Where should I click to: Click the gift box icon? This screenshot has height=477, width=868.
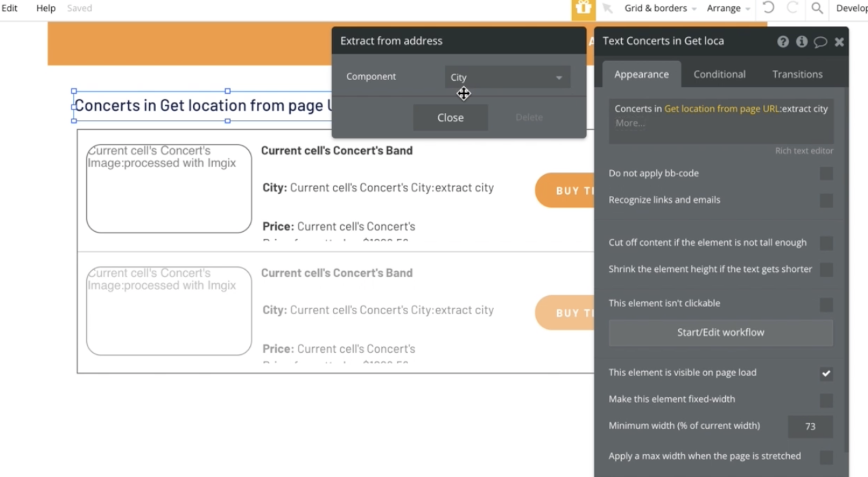pos(583,8)
